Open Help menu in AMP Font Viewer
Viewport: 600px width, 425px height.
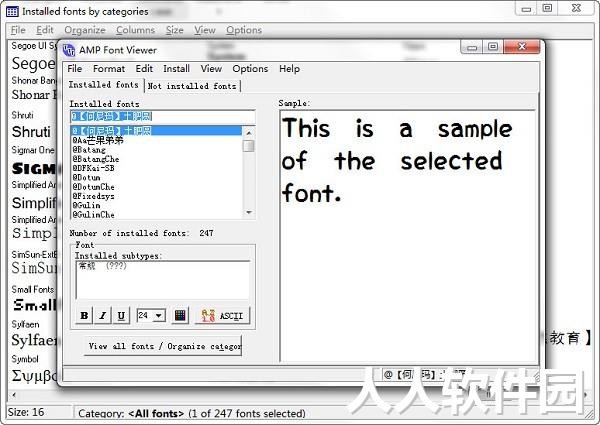289,69
